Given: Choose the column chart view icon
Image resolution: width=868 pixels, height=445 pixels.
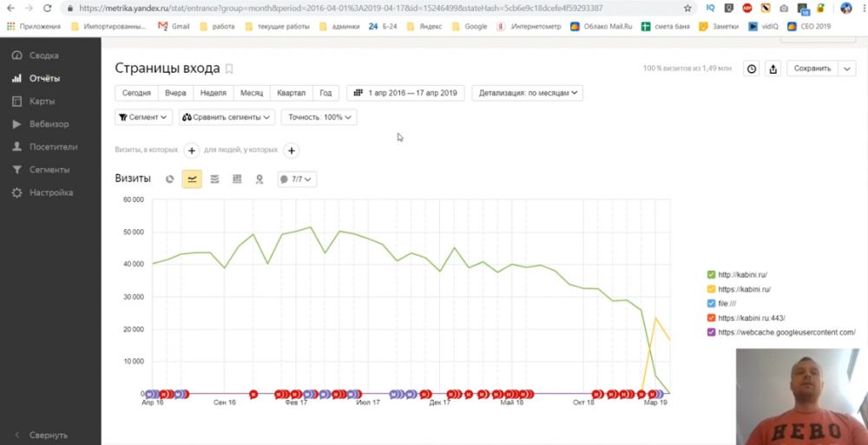Looking at the screenshot, I should pos(237,180).
